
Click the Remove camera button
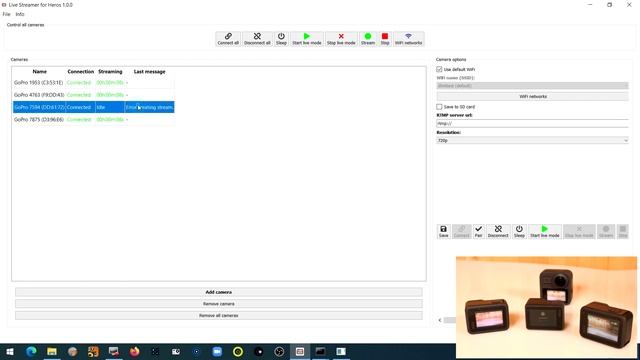point(219,304)
